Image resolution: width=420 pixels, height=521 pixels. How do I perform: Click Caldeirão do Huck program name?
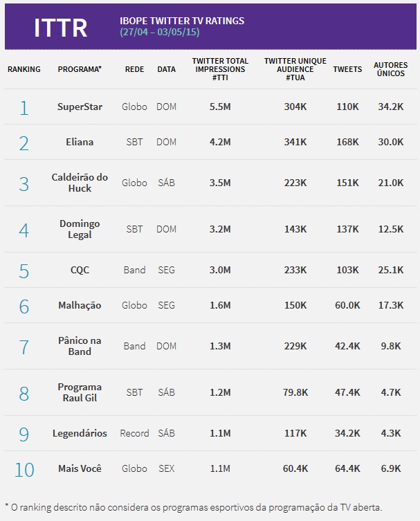(x=80, y=183)
